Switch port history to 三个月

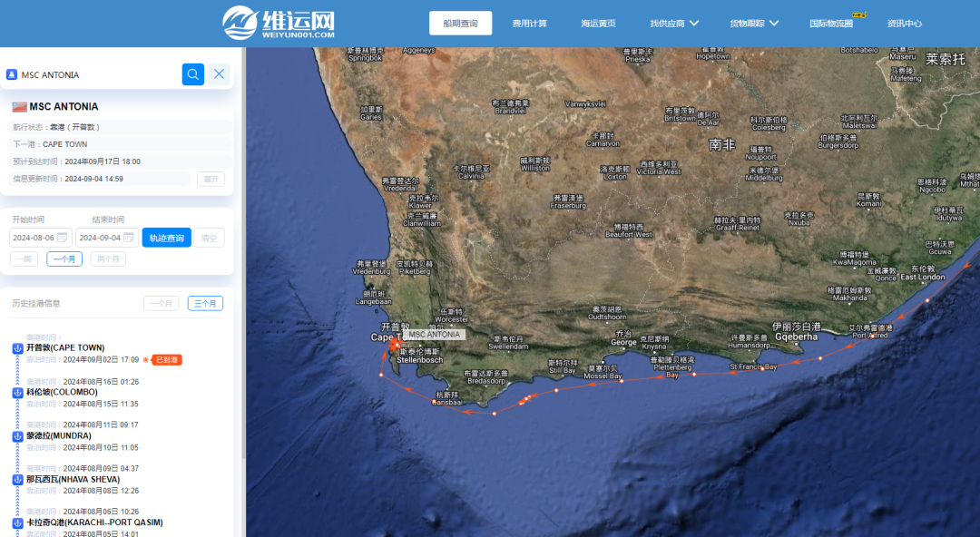(205, 304)
